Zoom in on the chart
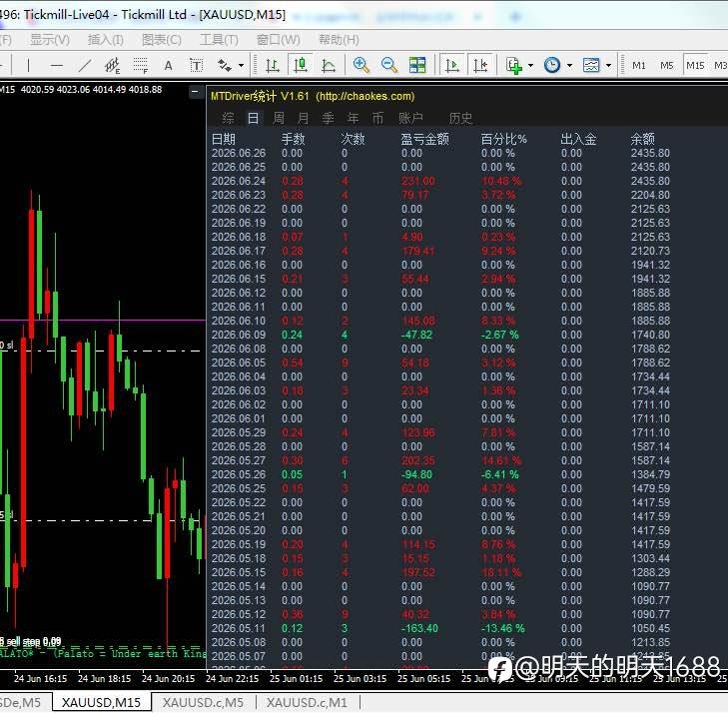Screen dimensions: 728x713 [x=362, y=66]
